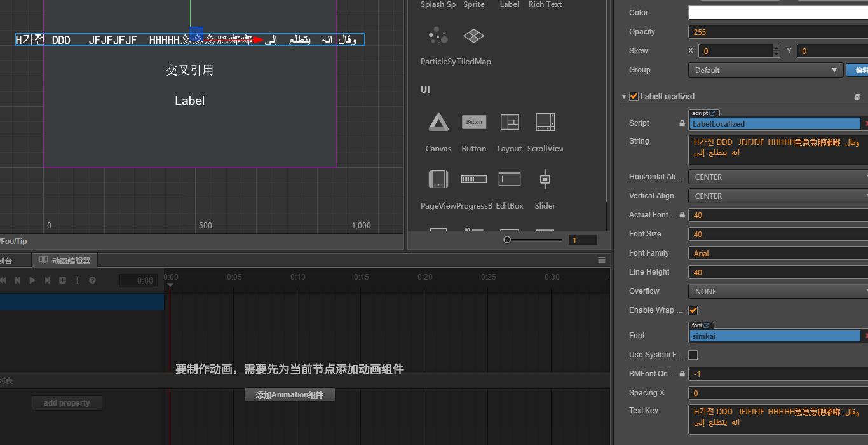Open the script reference link icon

712,113
